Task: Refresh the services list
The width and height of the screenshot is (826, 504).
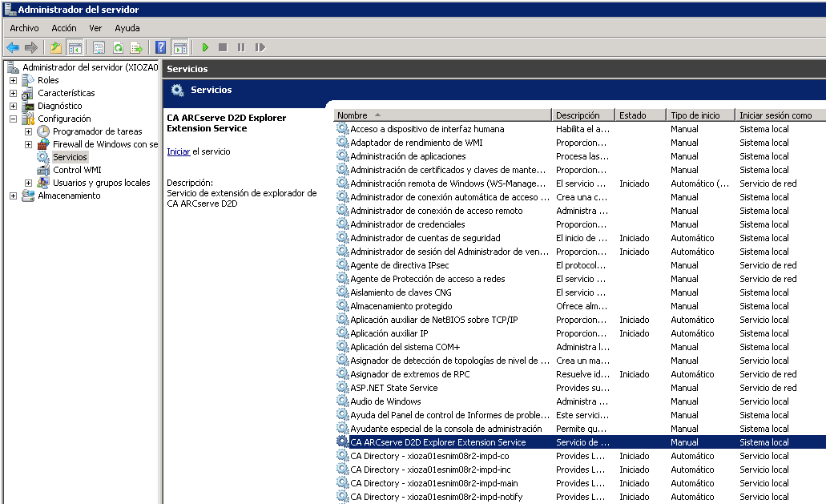Action: 119,47
